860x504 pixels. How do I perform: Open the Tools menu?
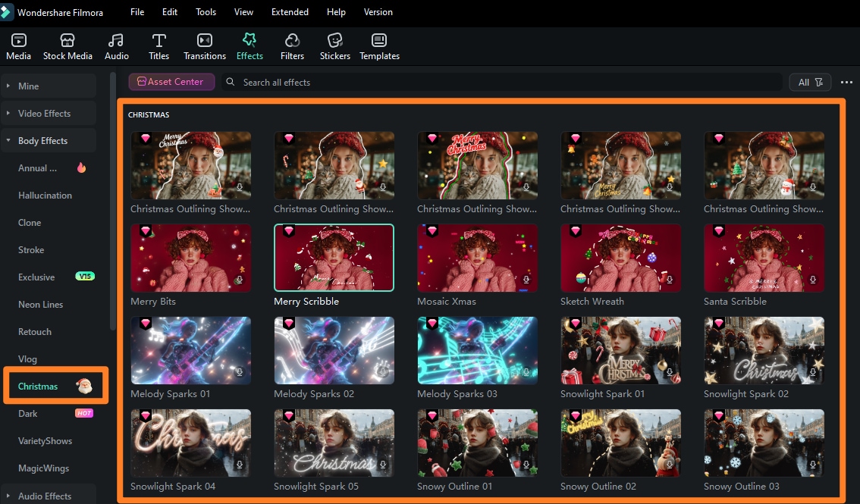point(206,12)
